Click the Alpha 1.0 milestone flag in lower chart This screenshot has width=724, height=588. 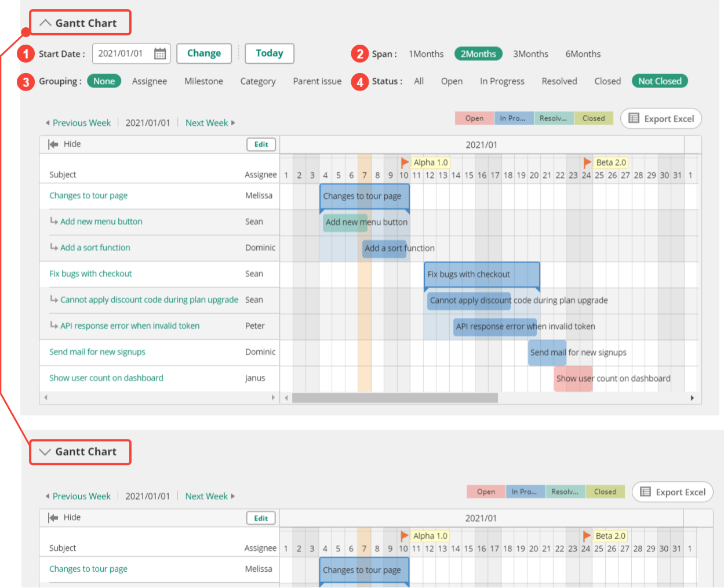click(405, 536)
